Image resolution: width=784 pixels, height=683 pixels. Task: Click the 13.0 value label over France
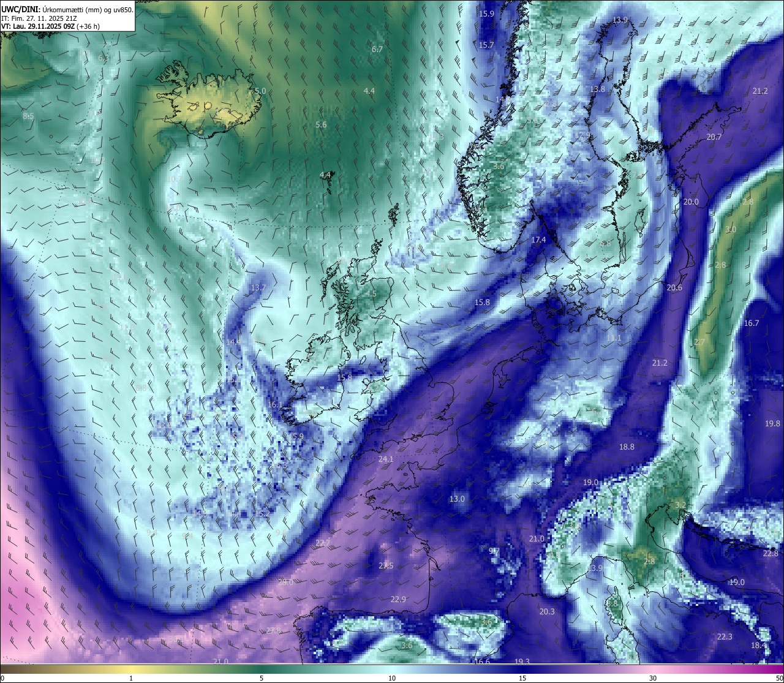pyautogui.click(x=457, y=499)
